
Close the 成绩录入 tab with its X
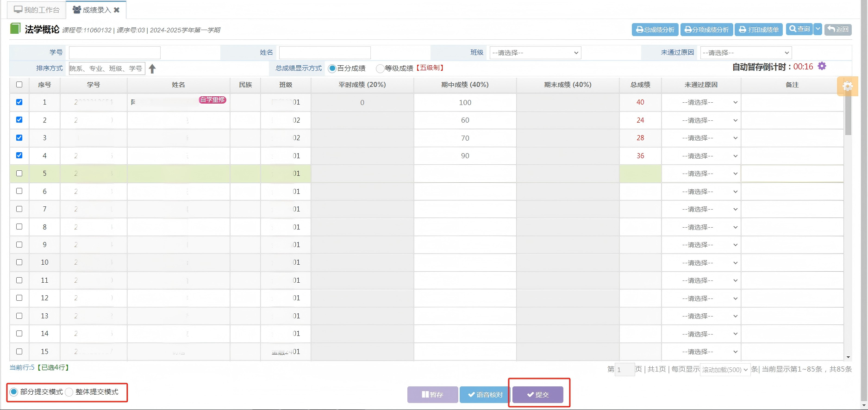[x=117, y=10]
